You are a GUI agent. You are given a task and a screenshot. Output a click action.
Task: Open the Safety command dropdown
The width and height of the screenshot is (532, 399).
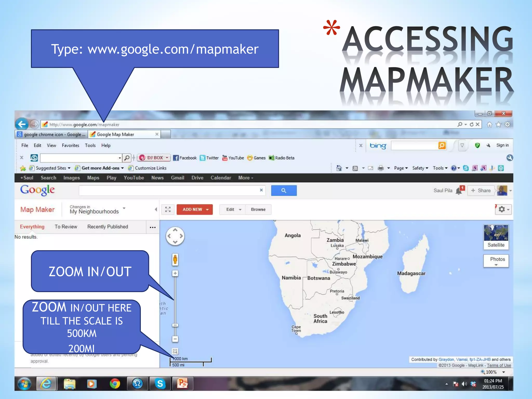(420, 168)
